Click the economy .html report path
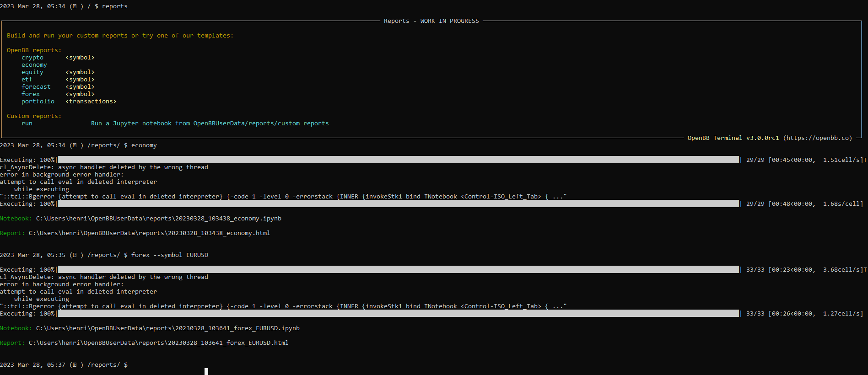 coord(150,233)
